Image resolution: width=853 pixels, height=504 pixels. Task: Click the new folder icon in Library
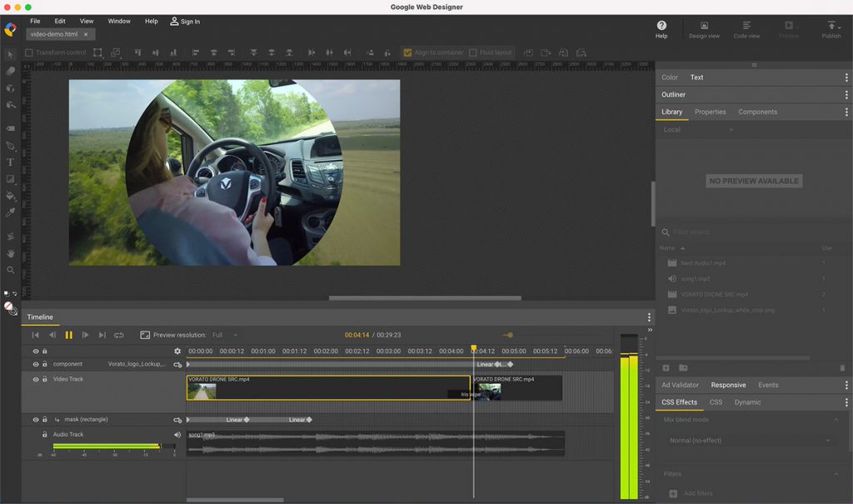pos(683,368)
